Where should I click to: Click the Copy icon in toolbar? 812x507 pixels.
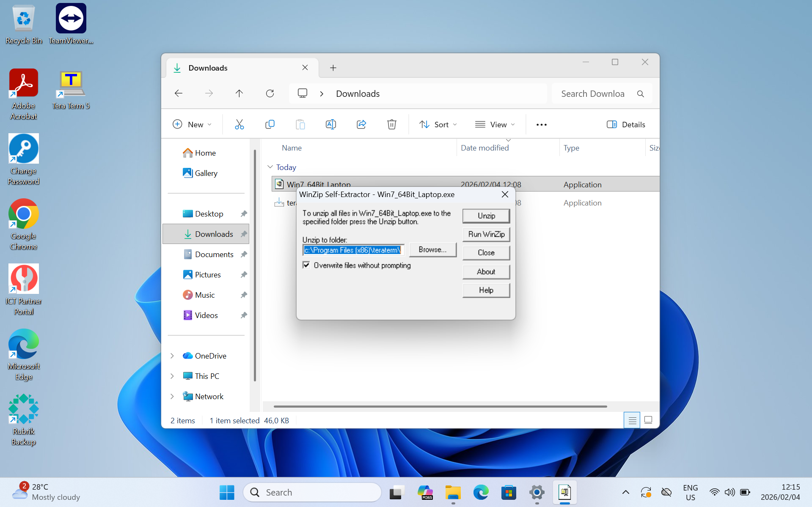pos(270,124)
